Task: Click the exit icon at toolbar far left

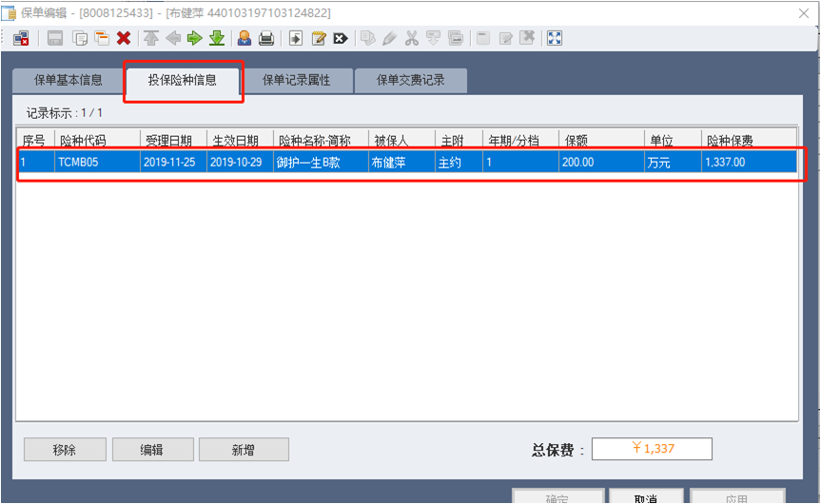Action: (x=21, y=38)
